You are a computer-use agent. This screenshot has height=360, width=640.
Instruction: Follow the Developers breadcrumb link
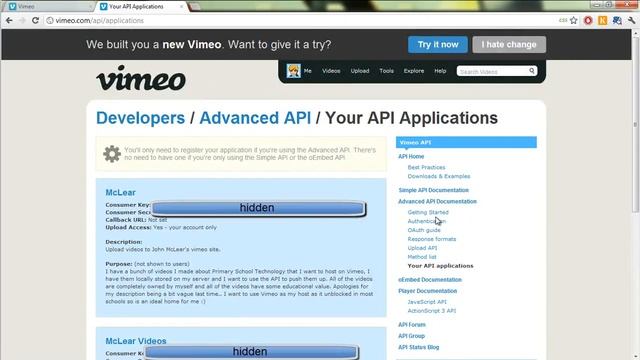(140, 118)
